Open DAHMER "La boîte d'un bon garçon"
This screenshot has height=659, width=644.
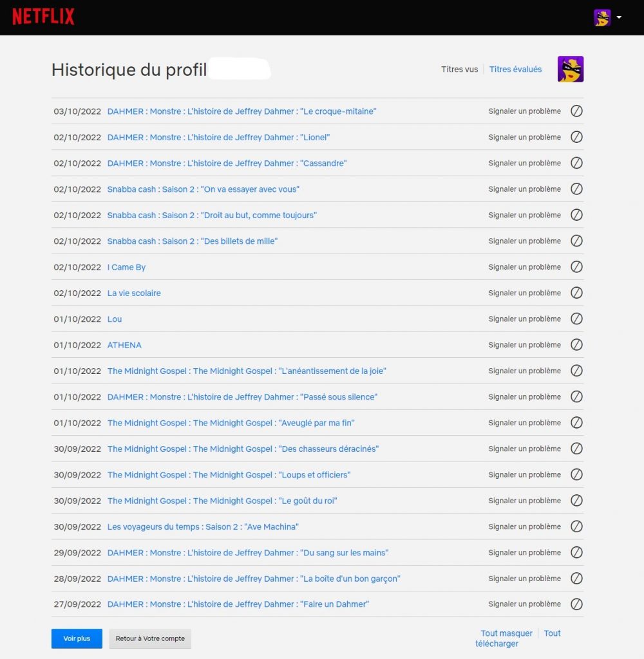(254, 579)
